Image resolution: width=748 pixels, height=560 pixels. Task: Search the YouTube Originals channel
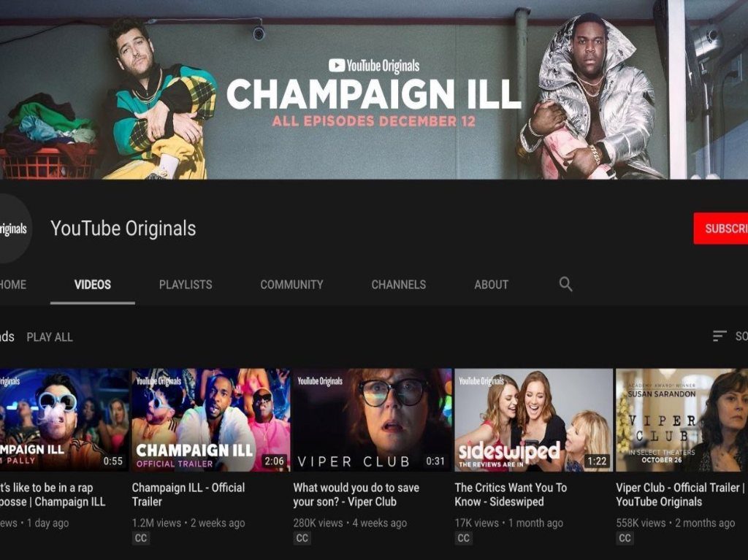pyautogui.click(x=566, y=284)
